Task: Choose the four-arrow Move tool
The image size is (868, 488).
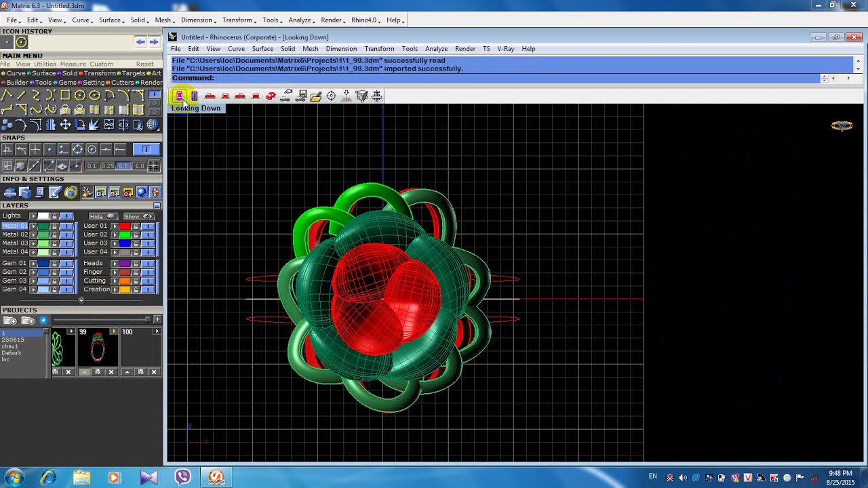Action: click(x=65, y=125)
